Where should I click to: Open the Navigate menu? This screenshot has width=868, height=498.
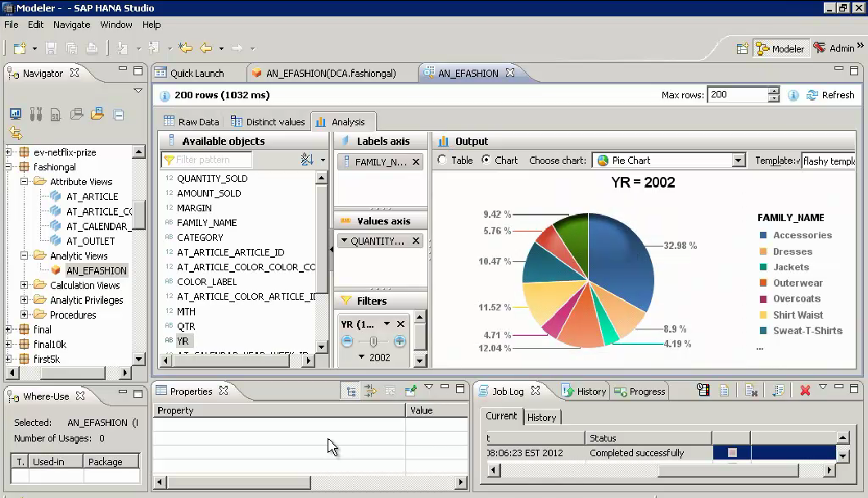point(71,25)
